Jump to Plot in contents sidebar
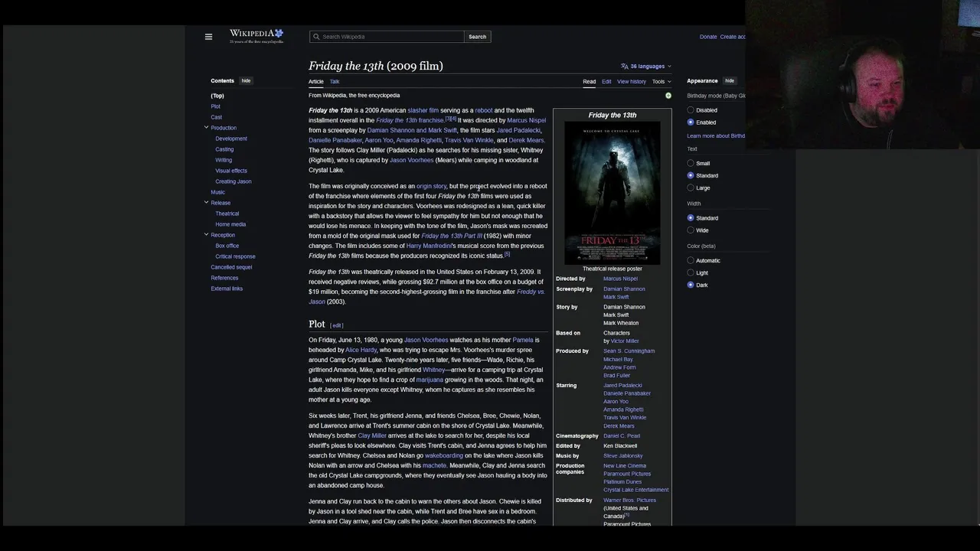Screen dimensions: 980x551 (x=215, y=106)
